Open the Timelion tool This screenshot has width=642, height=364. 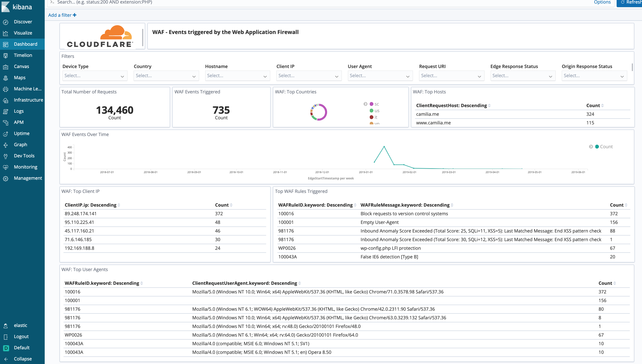(x=23, y=55)
